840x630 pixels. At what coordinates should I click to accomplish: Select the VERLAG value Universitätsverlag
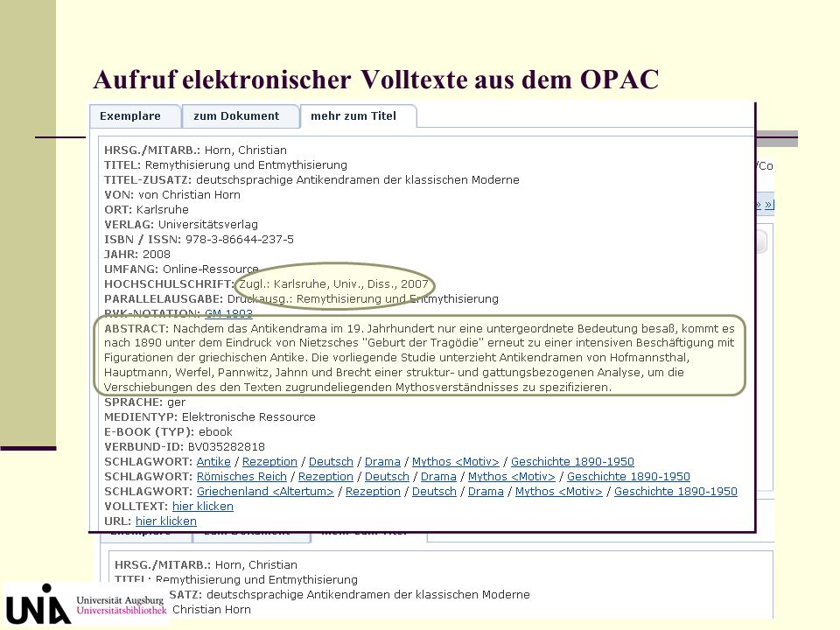click(x=208, y=225)
